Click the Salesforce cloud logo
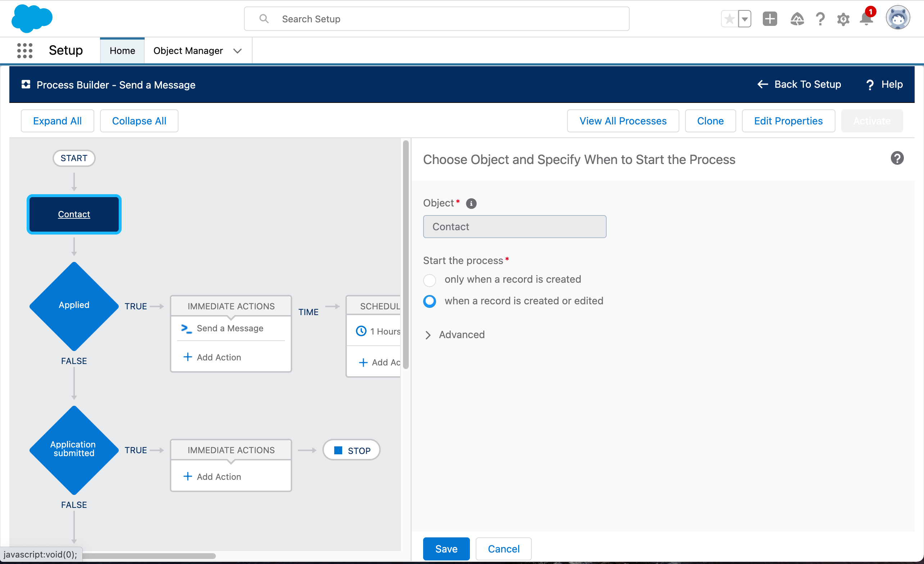 (32, 18)
